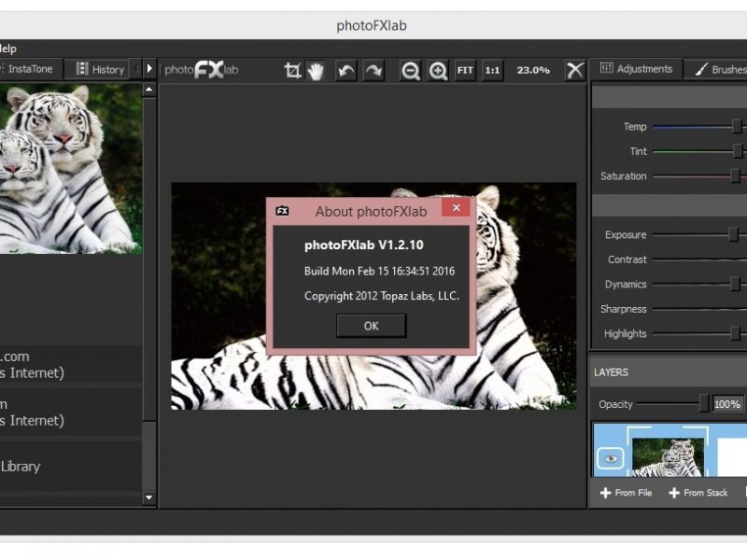Click the Sharpness slider track
This screenshot has width=747, height=560.
pos(699,309)
